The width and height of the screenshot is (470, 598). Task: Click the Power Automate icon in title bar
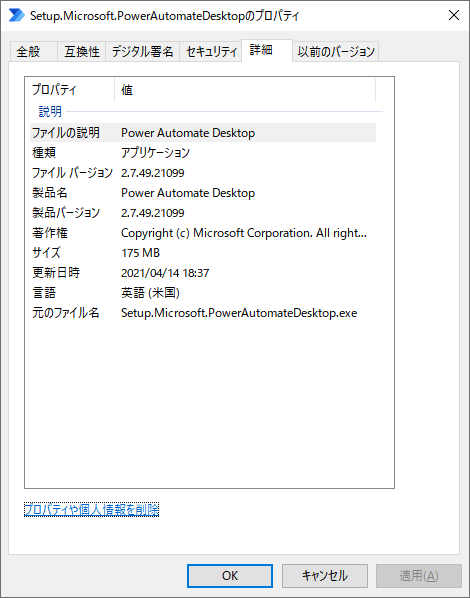(16, 15)
